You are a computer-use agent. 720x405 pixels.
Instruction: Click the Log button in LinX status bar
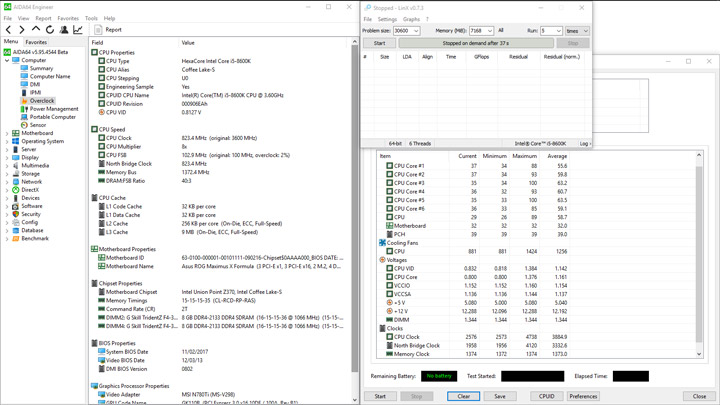click(x=585, y=144)
